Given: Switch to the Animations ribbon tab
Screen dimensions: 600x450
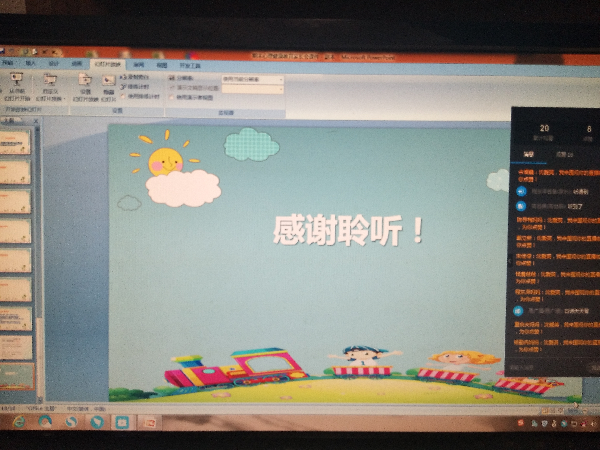Looking at the screenshot, I should click(x=77, y=64).
